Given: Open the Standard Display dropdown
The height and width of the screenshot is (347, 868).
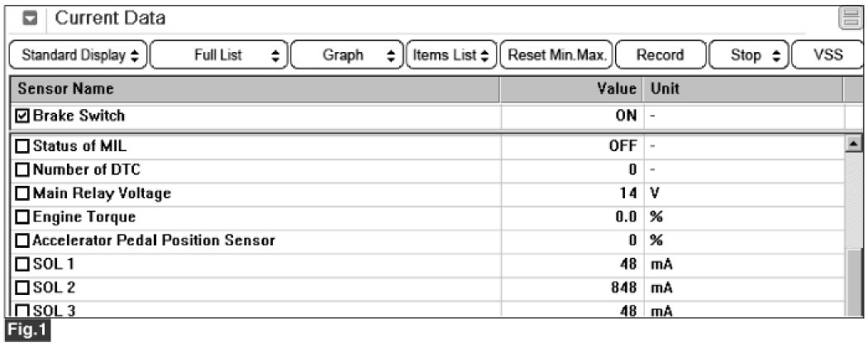Looking at the screenshot, I should (79, 55).
